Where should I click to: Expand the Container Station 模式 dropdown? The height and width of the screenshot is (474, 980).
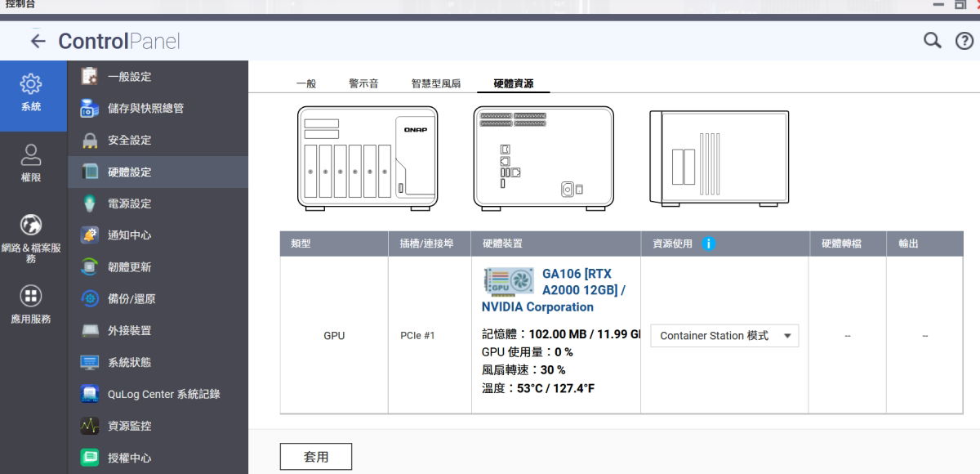(x=724, y=336)
